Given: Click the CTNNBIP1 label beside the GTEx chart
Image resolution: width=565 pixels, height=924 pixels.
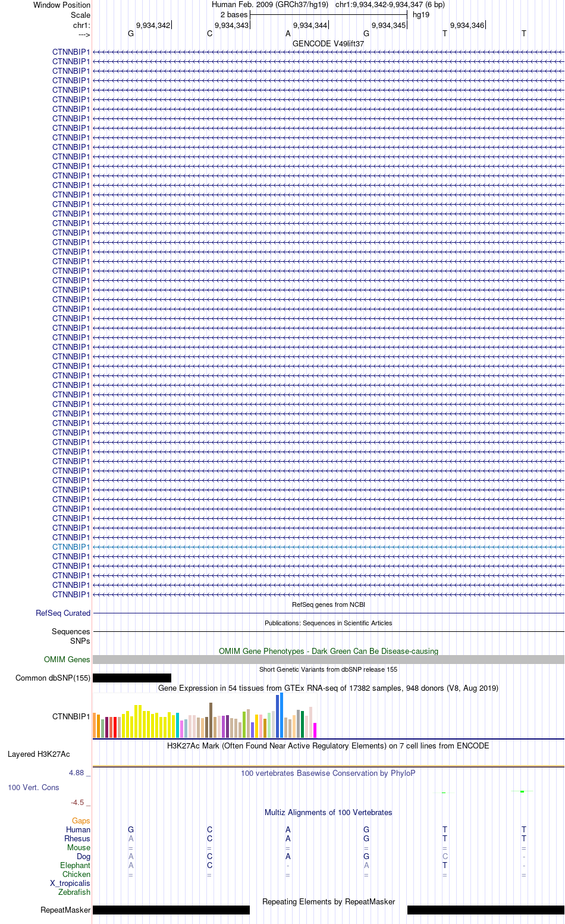Looking at the screenshot, I should [71, 716].
